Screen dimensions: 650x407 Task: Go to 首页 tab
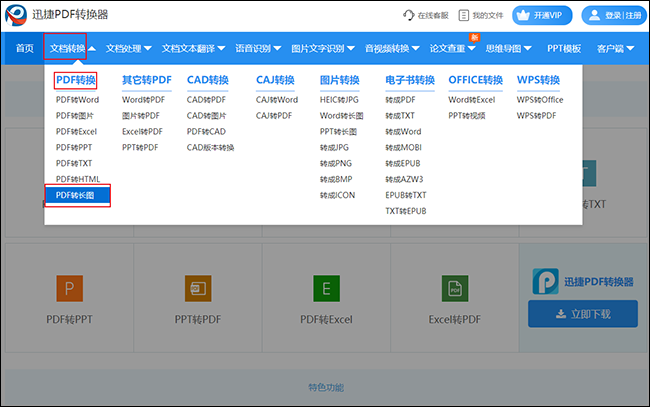24,48
